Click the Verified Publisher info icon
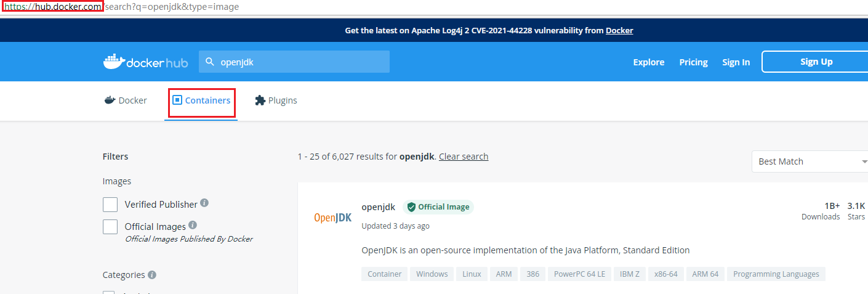The image size is (868, 294). [x=204, y=203]
